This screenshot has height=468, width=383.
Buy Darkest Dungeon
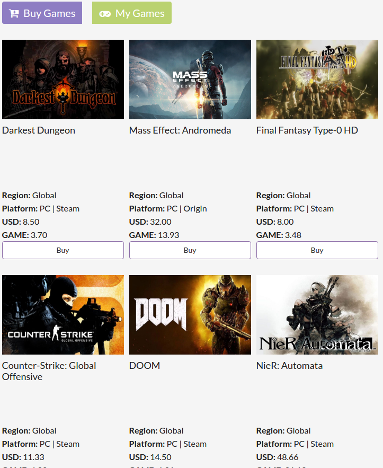click(x=63, y=250)
